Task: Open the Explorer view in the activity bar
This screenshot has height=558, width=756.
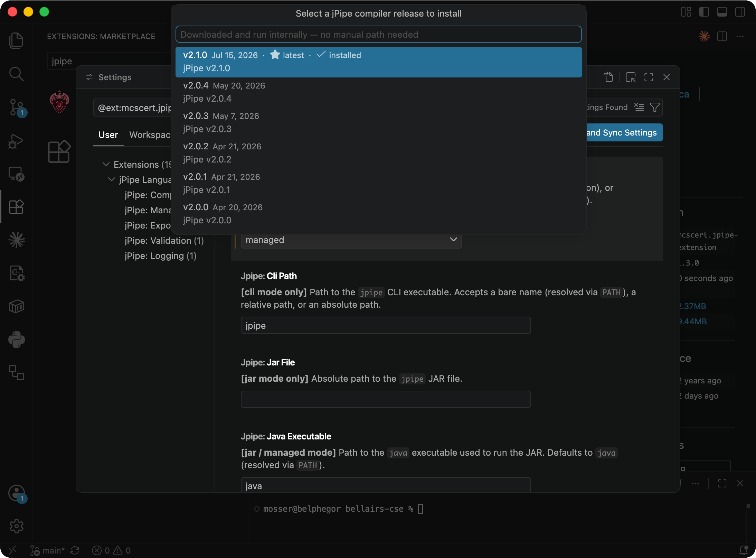Action: point(16,41)
